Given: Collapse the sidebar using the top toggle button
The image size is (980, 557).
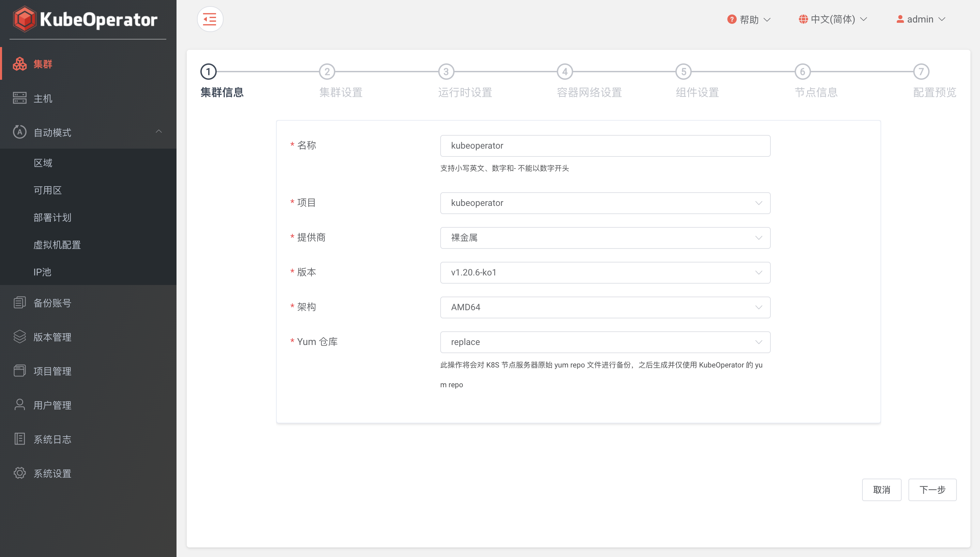Looking at the screenshot, I should point(210,19).
